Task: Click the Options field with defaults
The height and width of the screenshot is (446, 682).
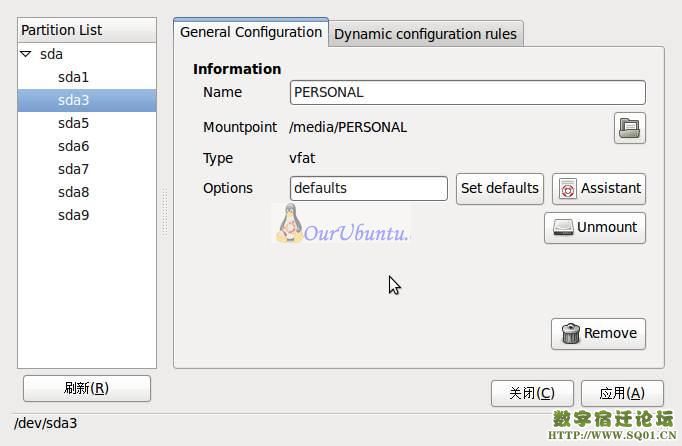Action: click(368, 188)
